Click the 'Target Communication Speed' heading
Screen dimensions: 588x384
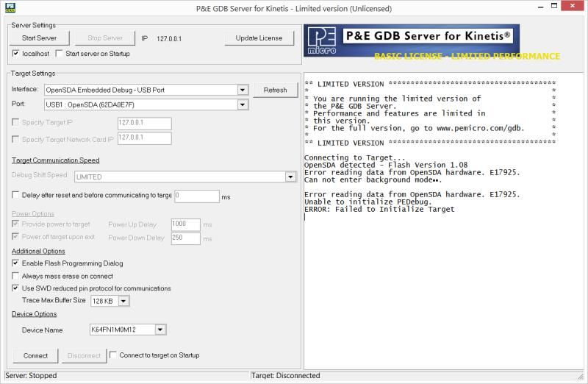(56, 160)
